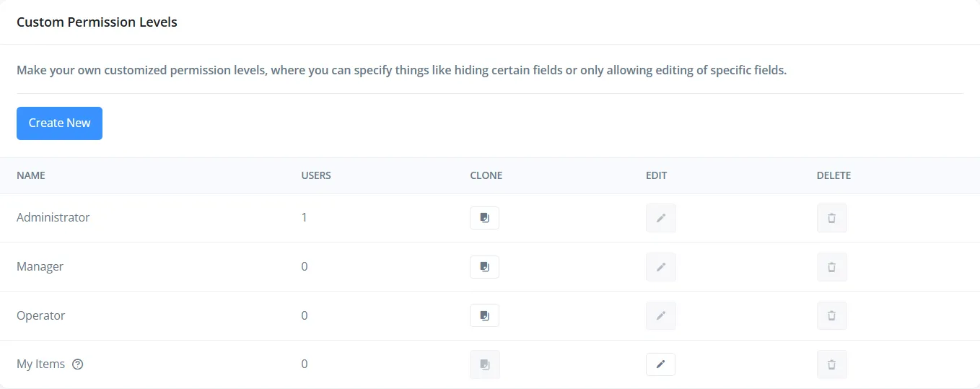Clone the Administrator permission level
The height and width of the screenshot is (389, 980).
click(484, 218)
